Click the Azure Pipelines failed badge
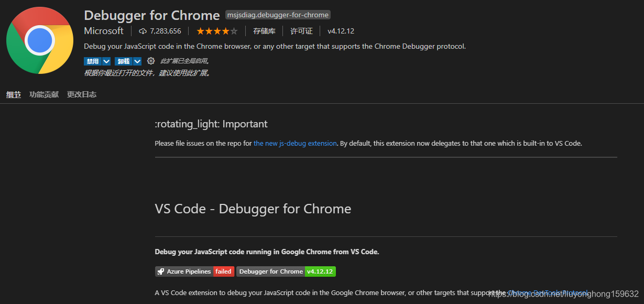 point(194,272)
